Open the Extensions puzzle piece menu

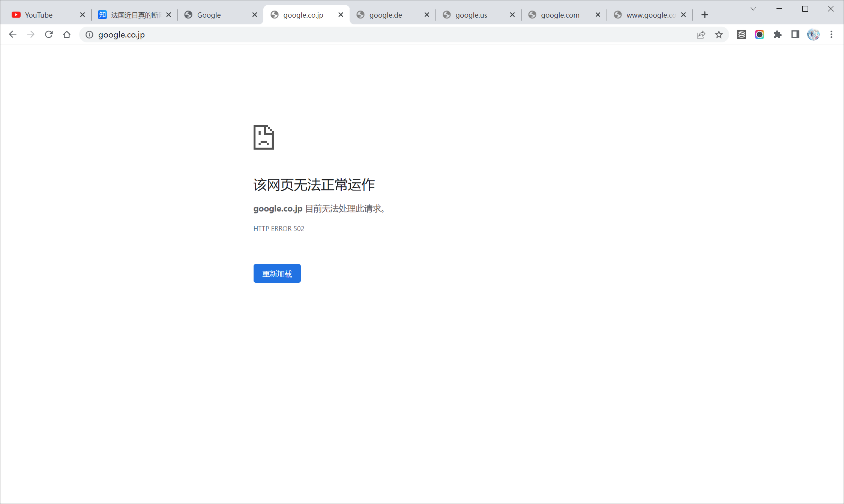(778, 34)
